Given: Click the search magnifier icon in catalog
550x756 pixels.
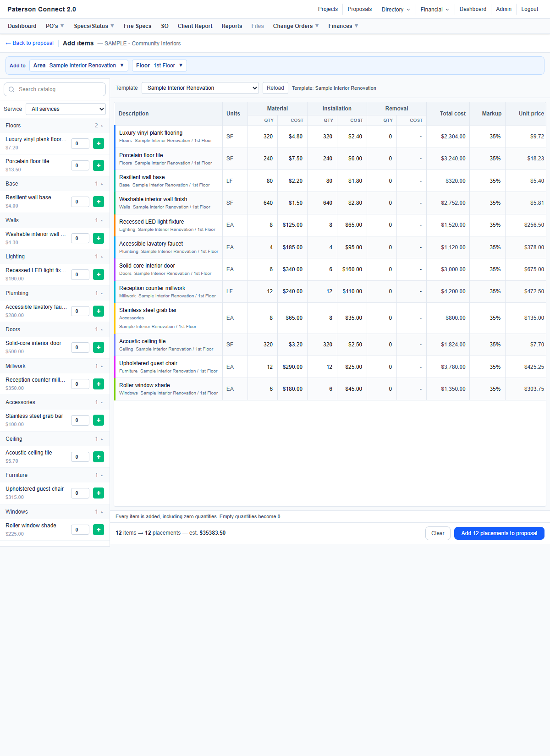Looking at the screenshot, I should point(11,89).
